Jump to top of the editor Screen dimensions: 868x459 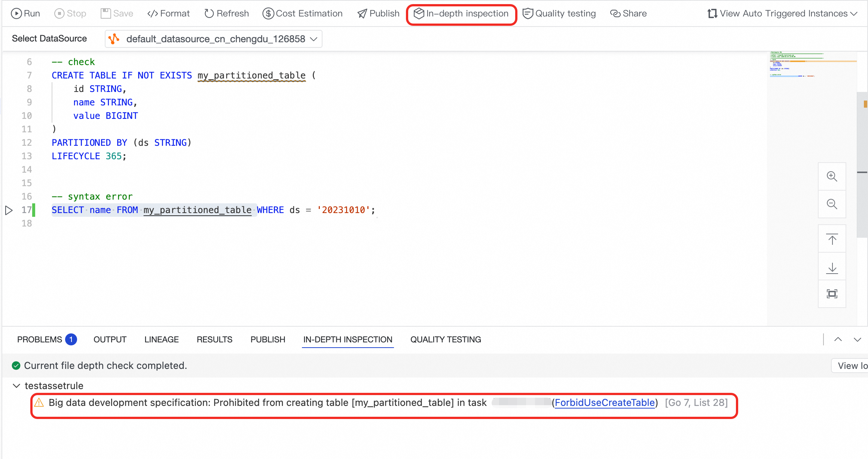[832, 239]
